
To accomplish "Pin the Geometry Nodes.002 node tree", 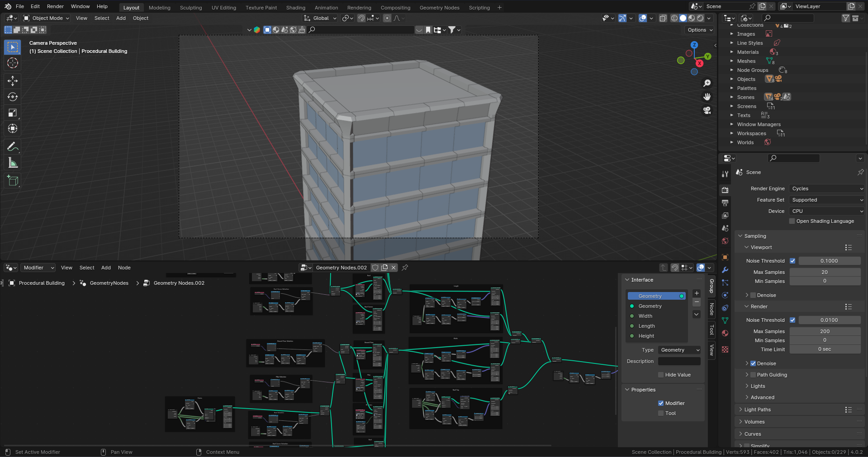I will pos(404,267).
